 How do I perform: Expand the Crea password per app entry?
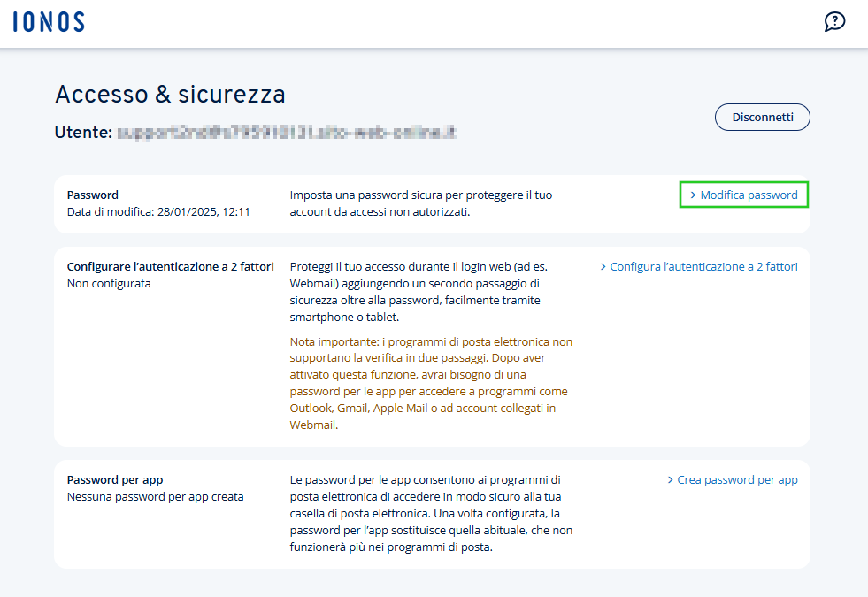[739, 479]
